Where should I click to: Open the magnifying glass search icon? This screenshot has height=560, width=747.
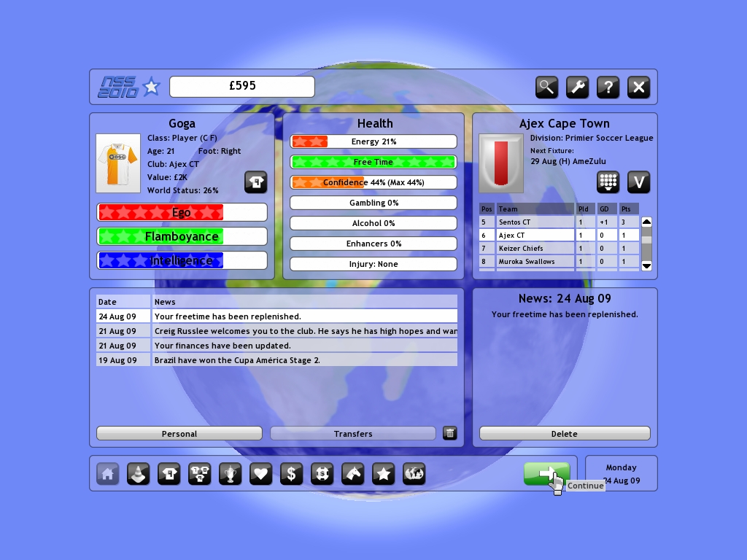pyautogui.click(x=546, y=87)
